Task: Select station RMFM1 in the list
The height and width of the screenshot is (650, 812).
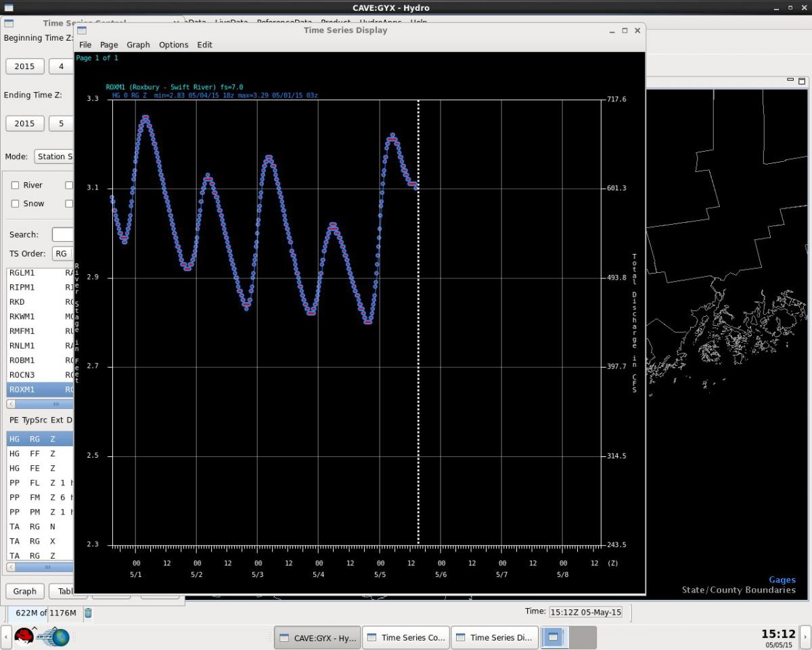Action: [40, 331]
